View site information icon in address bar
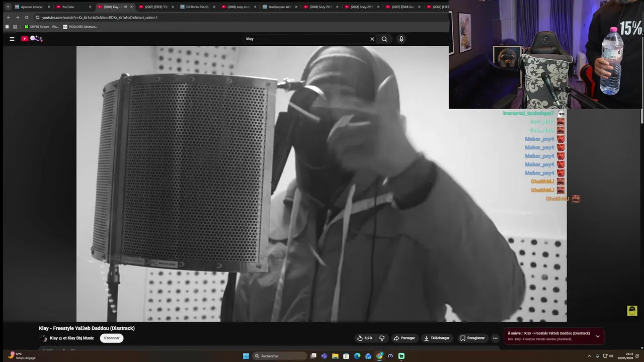 [x=37, y=17]
